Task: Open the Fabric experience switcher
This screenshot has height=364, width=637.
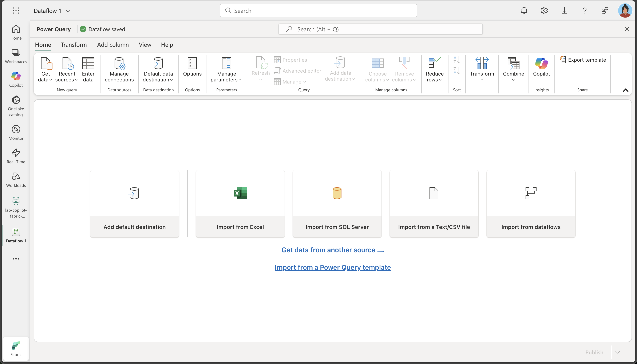Action: 16,348
